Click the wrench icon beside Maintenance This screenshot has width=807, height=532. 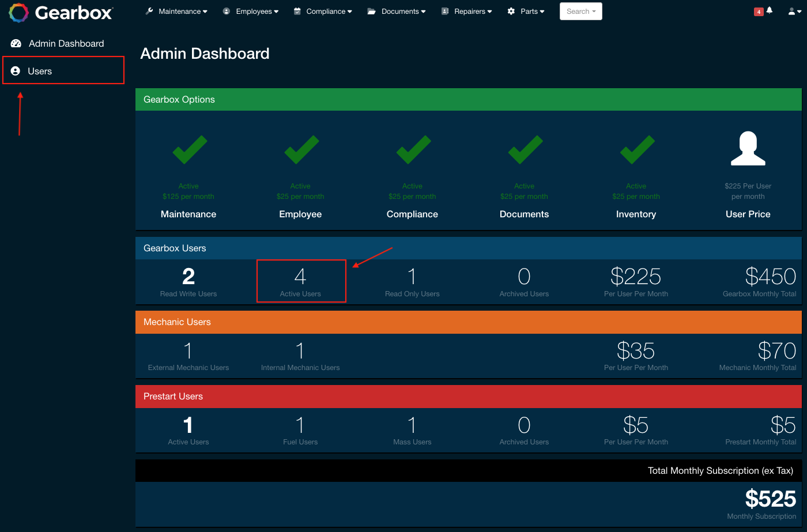[x=149, y=11]
